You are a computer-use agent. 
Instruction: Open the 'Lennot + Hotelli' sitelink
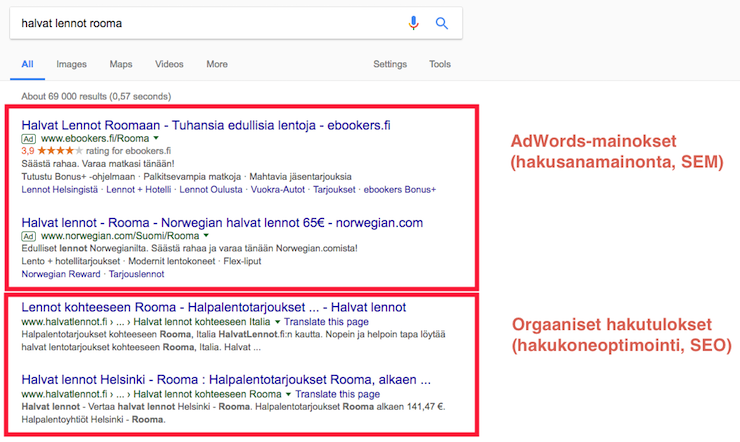[139, 190]
